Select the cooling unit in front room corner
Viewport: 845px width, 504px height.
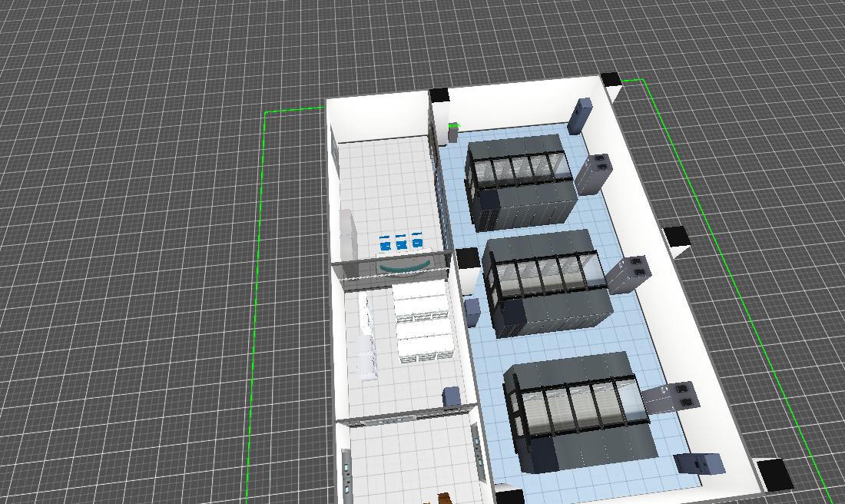[x=699, y=463]
